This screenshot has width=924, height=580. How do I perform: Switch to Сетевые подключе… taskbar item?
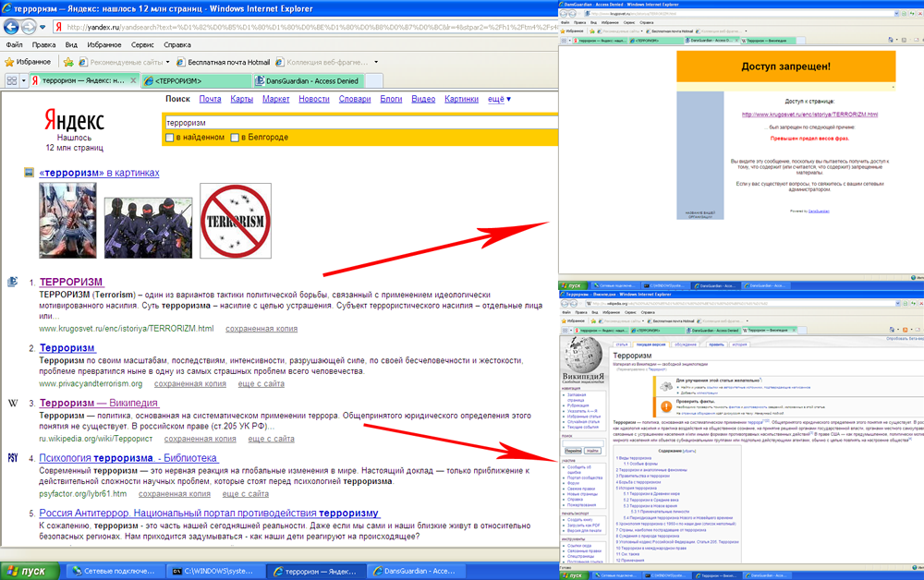114,571
